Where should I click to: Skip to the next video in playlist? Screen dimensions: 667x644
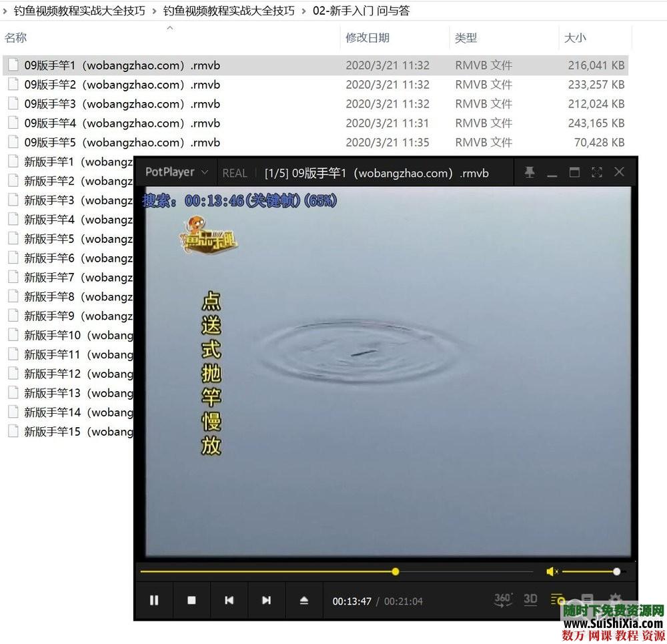pos(267,601)
